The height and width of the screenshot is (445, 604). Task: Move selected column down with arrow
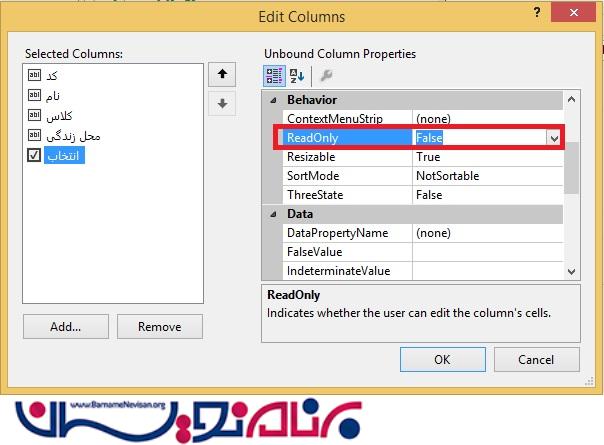click(222, 104)
